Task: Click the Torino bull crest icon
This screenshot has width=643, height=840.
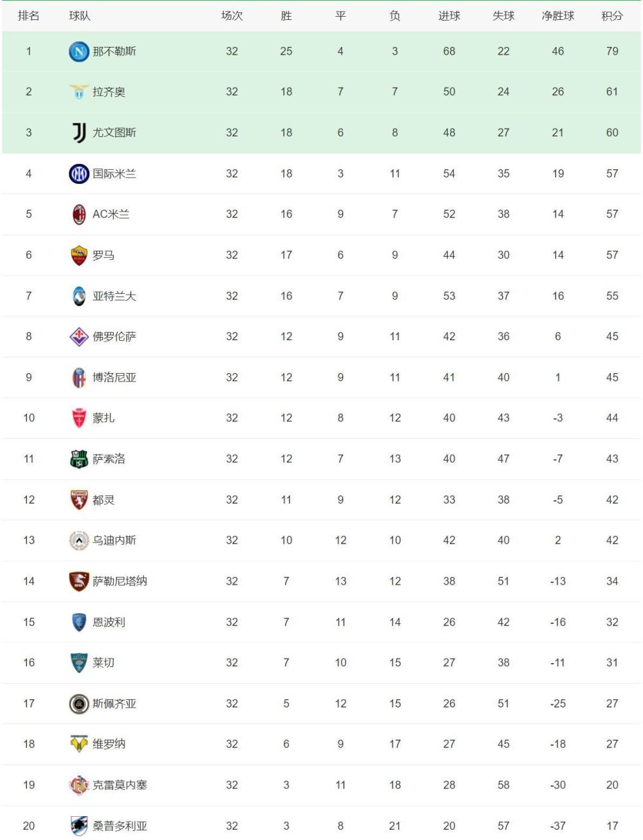Action: [x=79, y=500]
